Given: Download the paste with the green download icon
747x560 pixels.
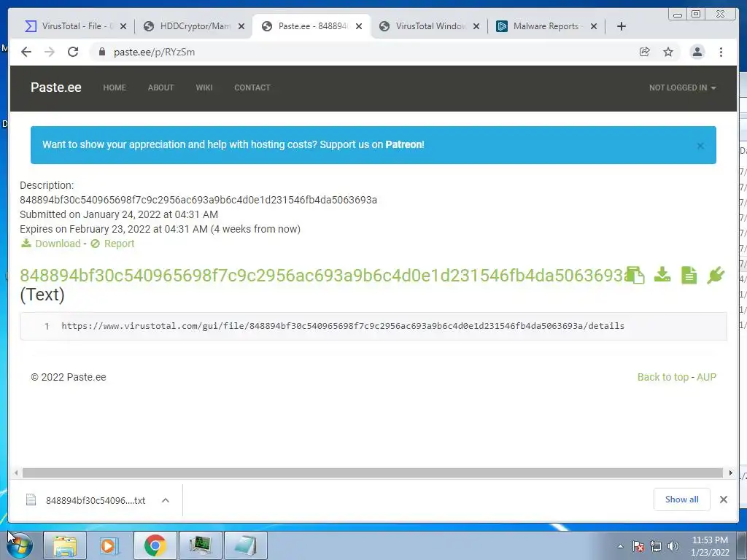Looking at the screenshot, I should tap(662, 275).
